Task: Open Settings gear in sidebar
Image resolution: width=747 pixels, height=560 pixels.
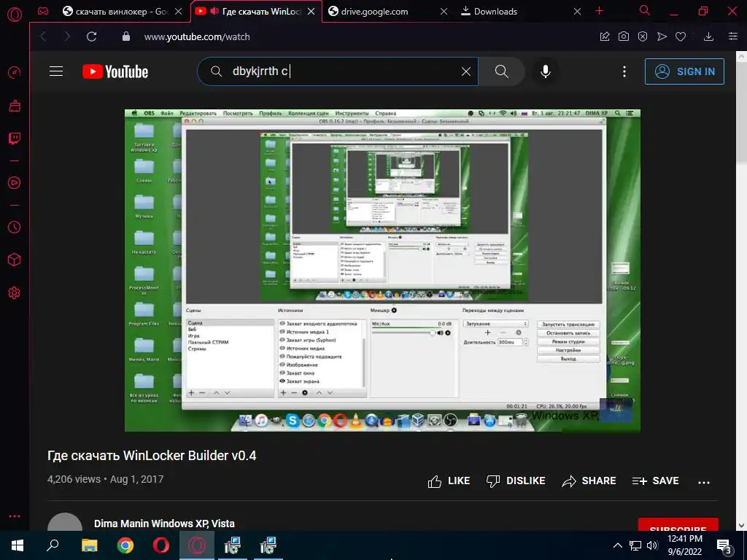Action: coord(15,293)
